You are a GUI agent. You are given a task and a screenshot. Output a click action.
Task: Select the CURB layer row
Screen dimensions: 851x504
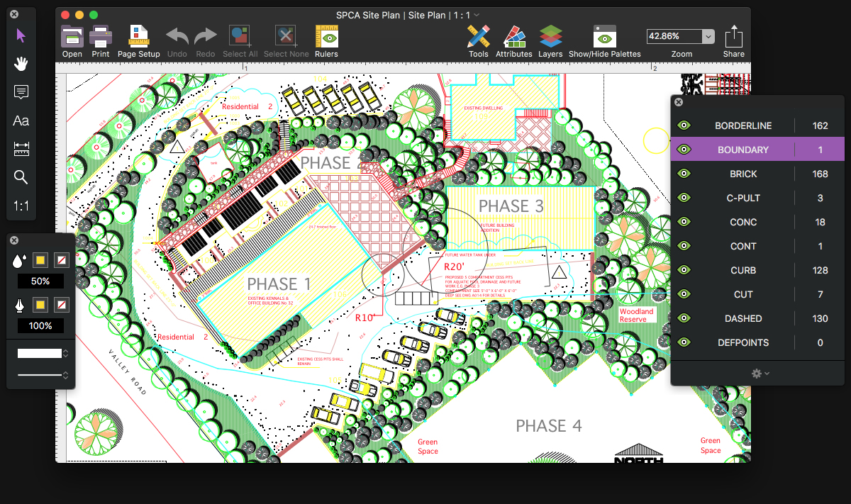click(742, 270)
